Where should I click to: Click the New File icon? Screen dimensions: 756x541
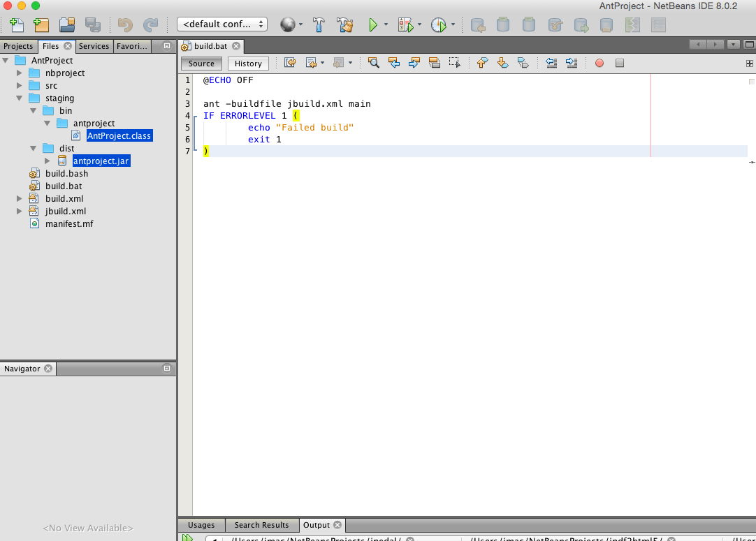tap(17, 25)
